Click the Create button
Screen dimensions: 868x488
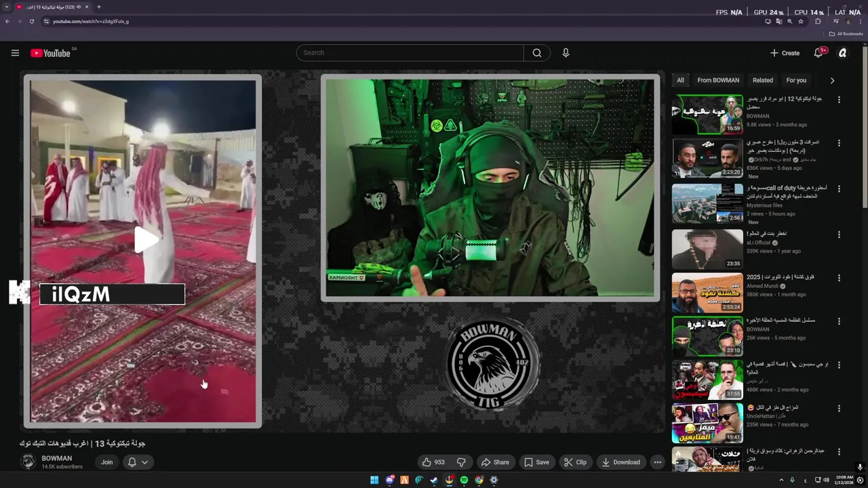pos(785,53)
